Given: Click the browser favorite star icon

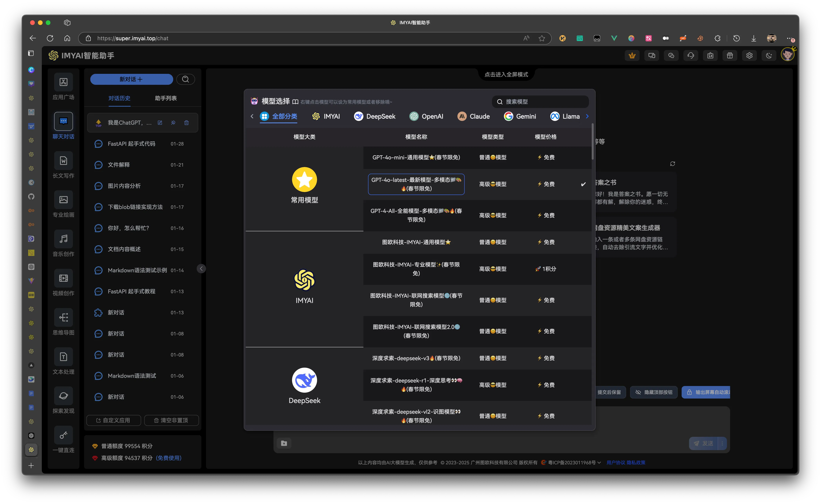Looking at the screenshot, I should (x=542, y=38).
